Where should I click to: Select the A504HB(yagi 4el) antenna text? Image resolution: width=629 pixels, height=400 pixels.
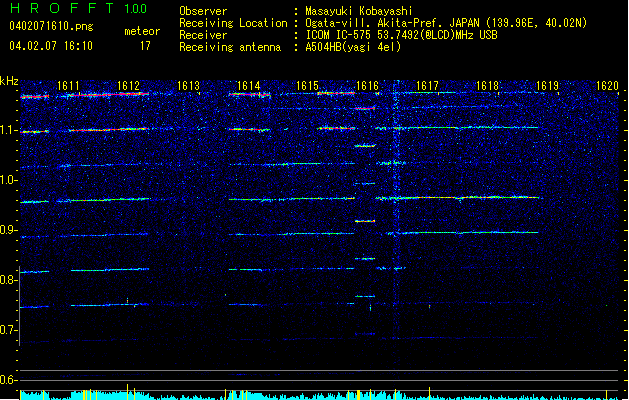pos(353,47)
